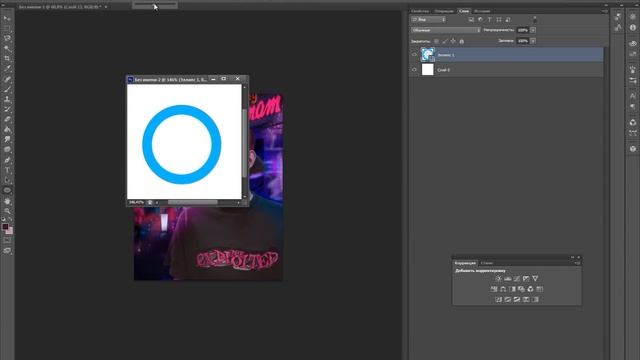Change the screen mode
This screenshot has width=640, height=360.
(x=7, y=251)
